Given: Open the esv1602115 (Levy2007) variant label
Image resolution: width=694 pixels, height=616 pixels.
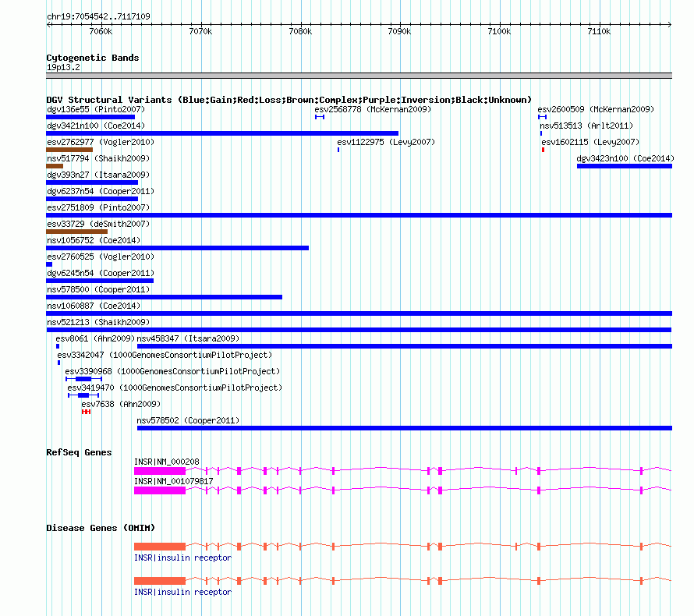Looking at the screenshot, I should (x=590, y=142).
